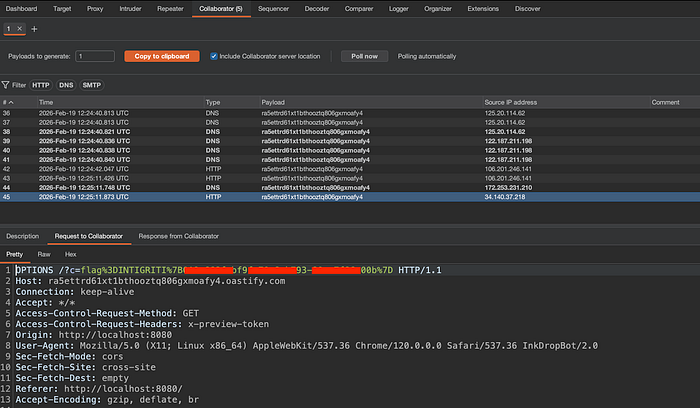
Task: Open Response from Collaborator tab
Action: pyautogui.click(x=179, y=236)
